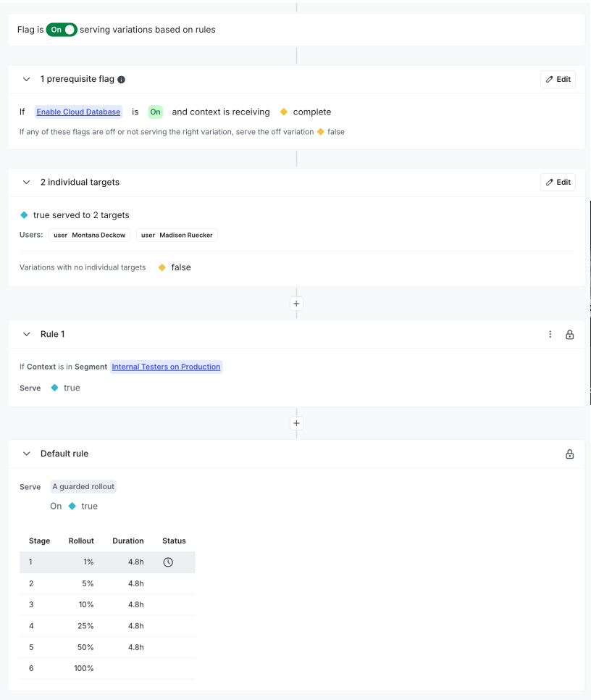This screenshot has width=591, height=700.
Task: Click the blue diamond next to true served
Action: (x=24, y=215)
